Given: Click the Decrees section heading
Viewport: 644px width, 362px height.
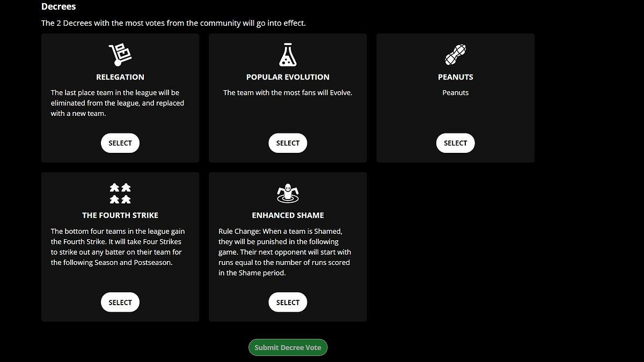Looking at the screenshot, I should [x=58, y=7].
